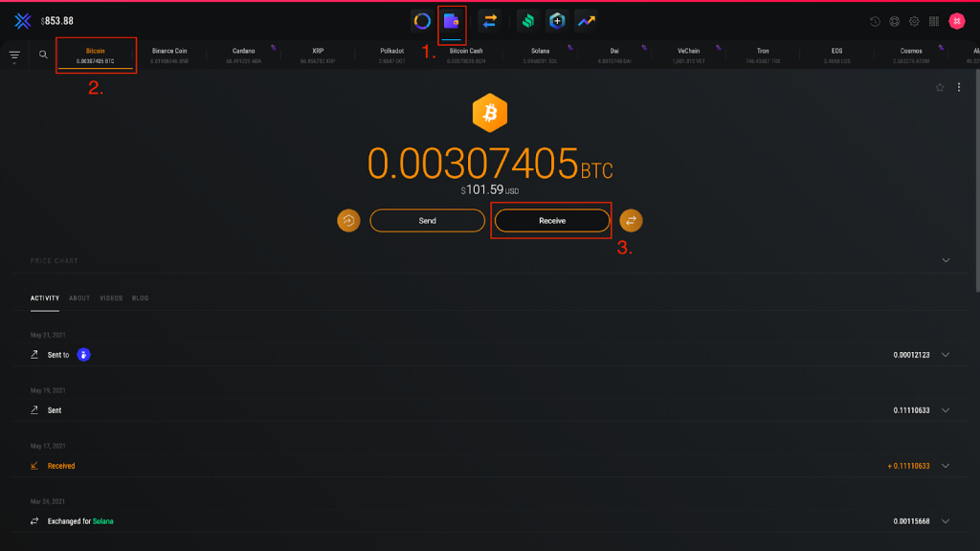Screen dimensions: 980x551
Task: Open the three-dot more options menu
Action: (959, 87)
